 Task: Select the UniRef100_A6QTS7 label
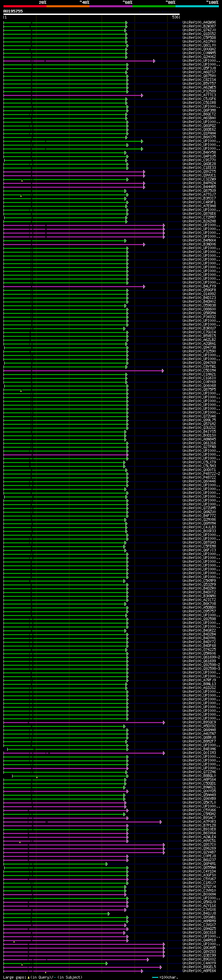[199, 72]
